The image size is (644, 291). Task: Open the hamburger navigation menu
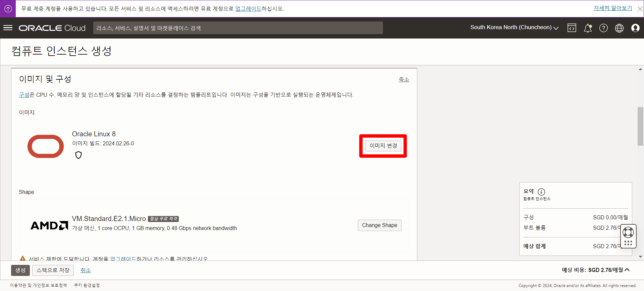point(8,28)
